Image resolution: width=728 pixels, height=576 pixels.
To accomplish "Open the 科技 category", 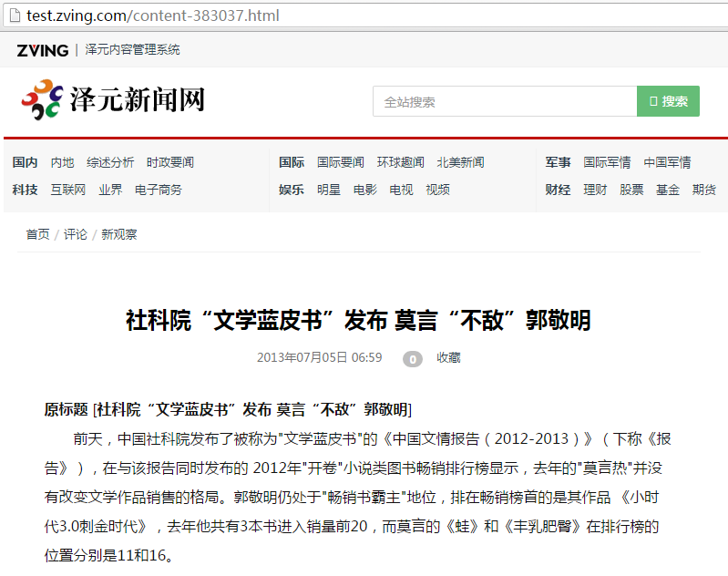I will (x=26, y=190).
